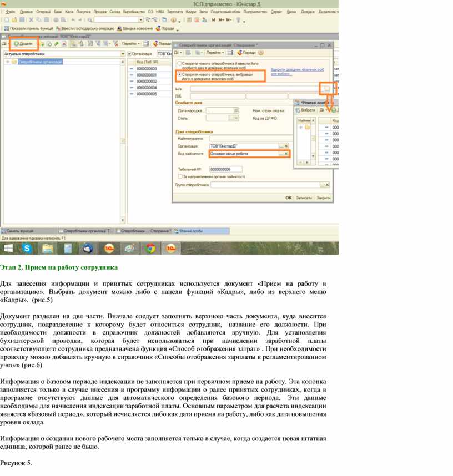Viewport: 453px width, 476px height.
Task: Click the M- memory toolbar button
Action: click(x=229, y=20)
